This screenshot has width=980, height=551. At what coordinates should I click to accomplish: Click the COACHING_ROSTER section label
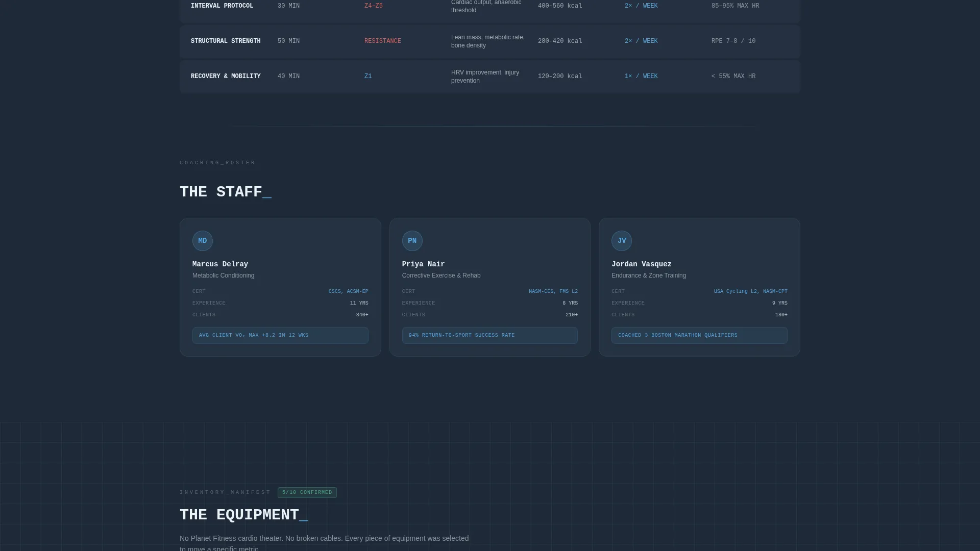point(217,163)
